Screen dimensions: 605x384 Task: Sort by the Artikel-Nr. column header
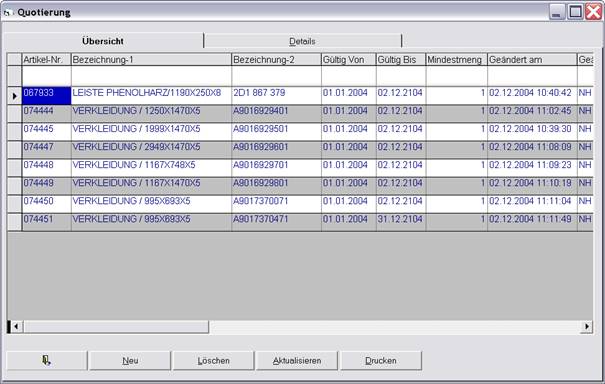46,59
